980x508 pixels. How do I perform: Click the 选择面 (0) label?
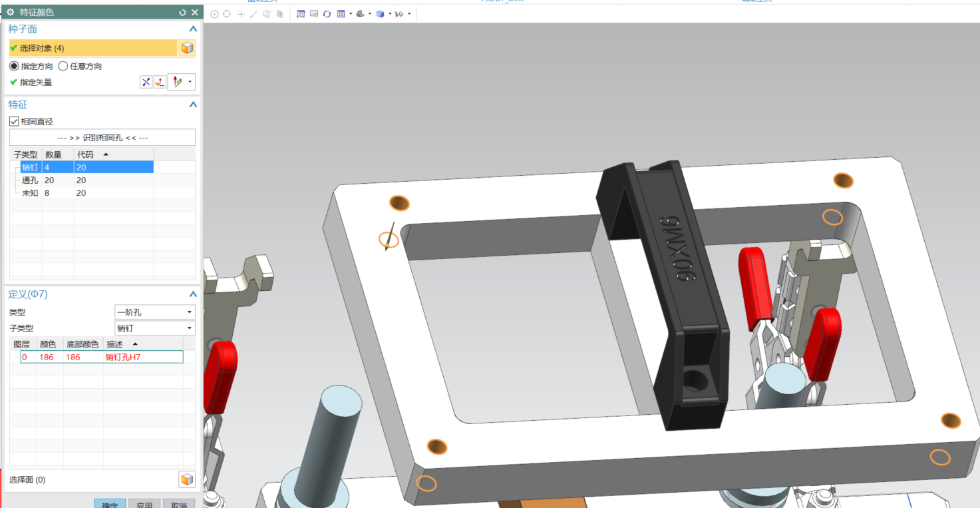(27, 479)
